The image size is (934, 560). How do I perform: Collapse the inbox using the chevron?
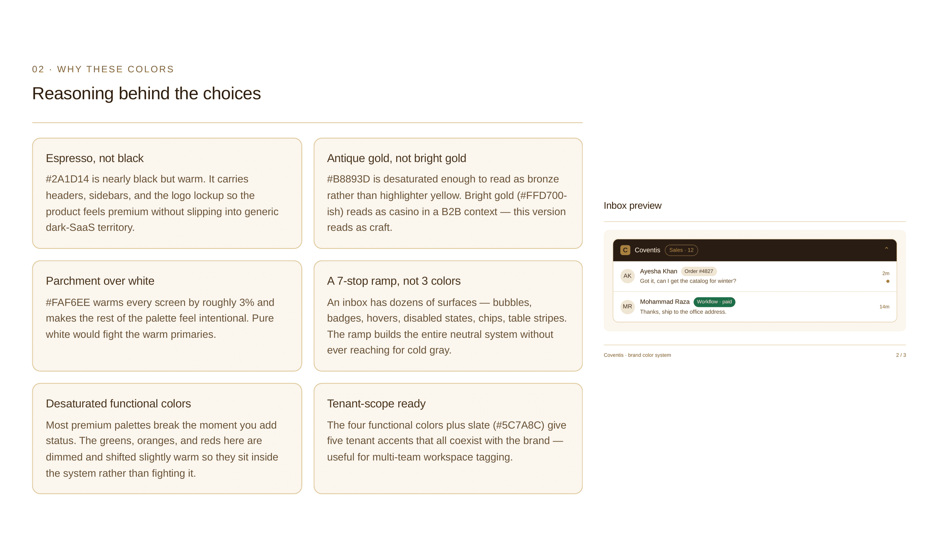[887, 248]
